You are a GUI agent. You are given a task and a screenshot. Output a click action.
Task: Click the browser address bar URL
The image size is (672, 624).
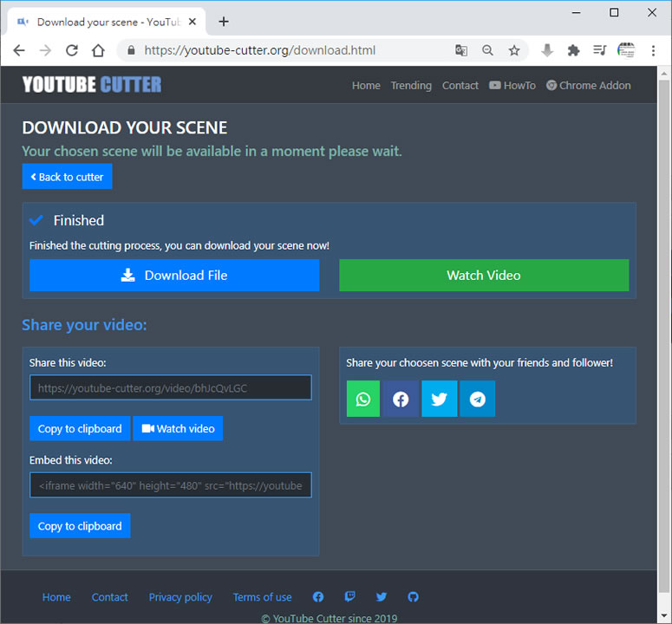click(x=260, y=50)
